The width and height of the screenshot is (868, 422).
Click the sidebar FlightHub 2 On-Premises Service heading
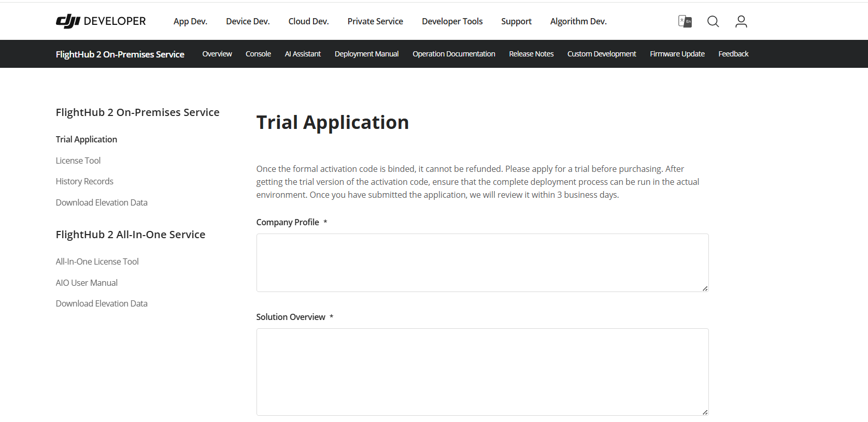pos(138,112)
